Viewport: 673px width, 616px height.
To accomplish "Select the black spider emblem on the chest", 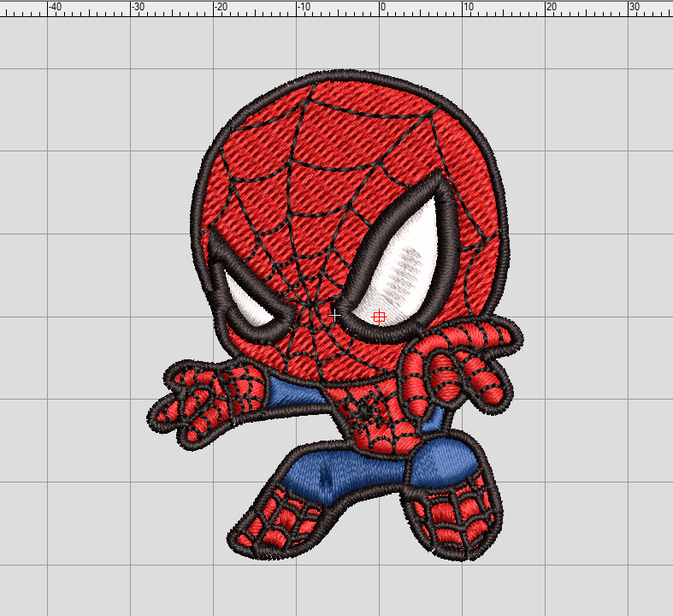I will click(365, 412).
